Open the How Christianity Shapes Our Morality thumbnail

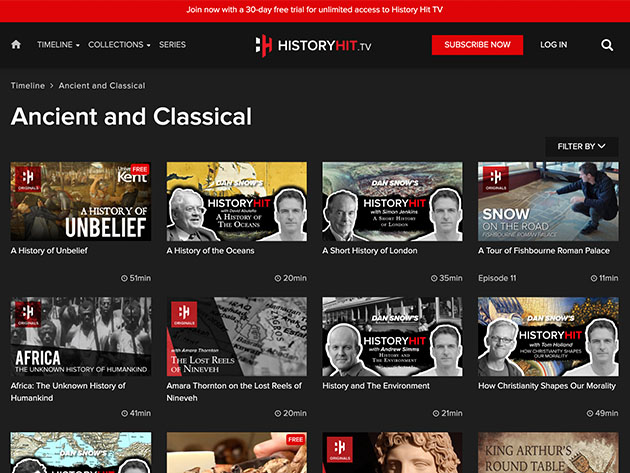[548, 337]
